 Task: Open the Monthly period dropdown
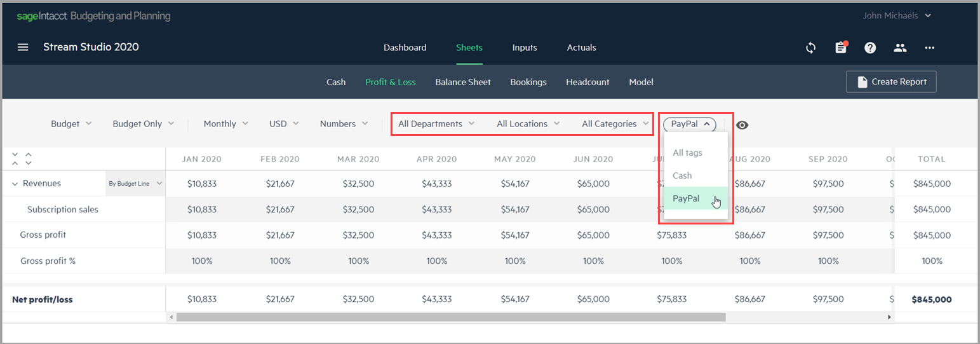coord(225,124)
